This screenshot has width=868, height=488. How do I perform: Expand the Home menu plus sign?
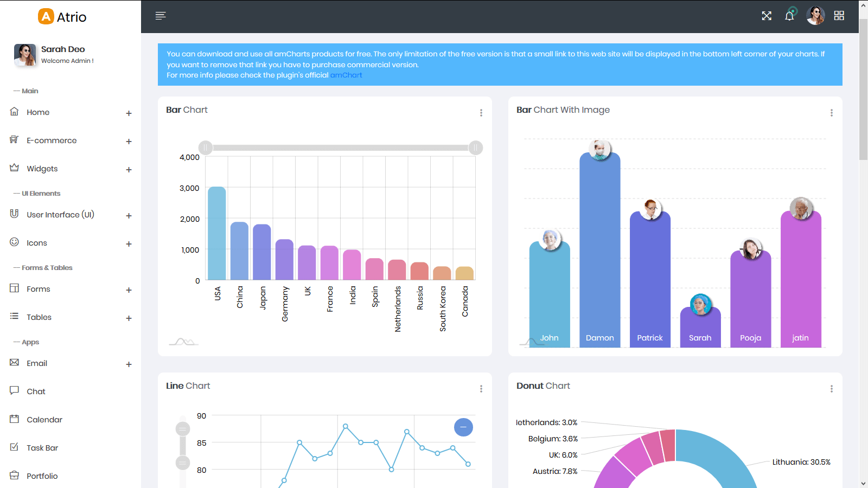point(129,113)
